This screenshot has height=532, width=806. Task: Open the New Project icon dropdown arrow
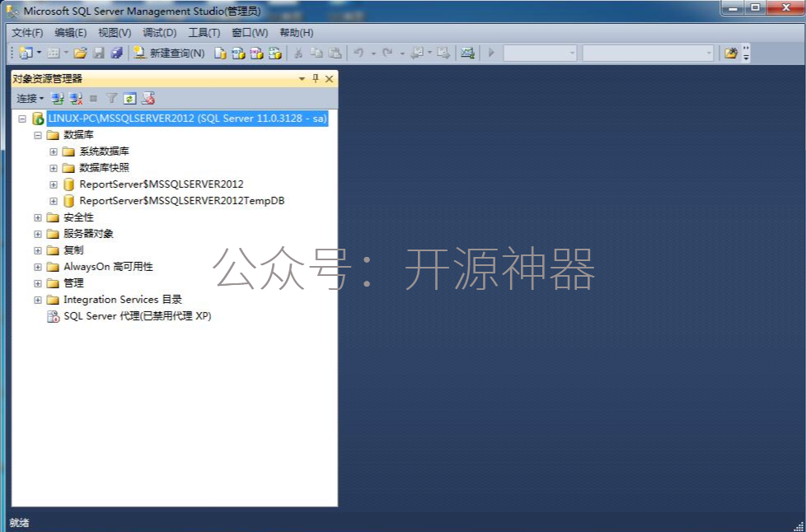(x=39, y=53)
